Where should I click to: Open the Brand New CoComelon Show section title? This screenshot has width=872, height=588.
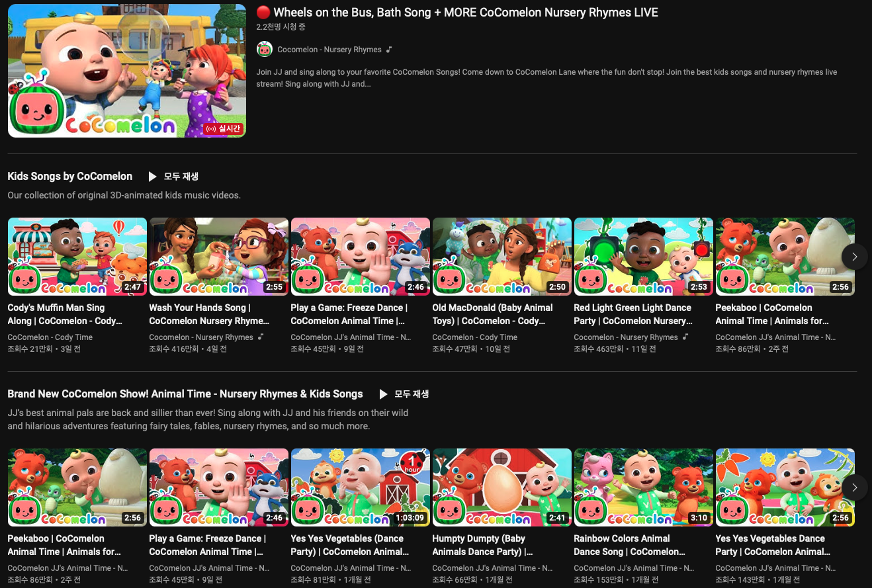click(x=185, y=394)
